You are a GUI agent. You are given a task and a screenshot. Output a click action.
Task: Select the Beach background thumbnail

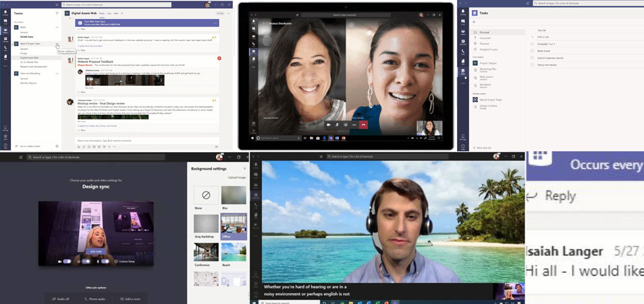coord(234,251)
